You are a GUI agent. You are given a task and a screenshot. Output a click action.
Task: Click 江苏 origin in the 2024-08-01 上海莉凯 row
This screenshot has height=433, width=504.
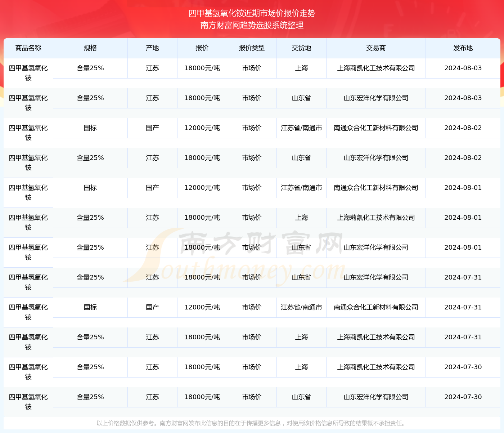pos(152,218)
